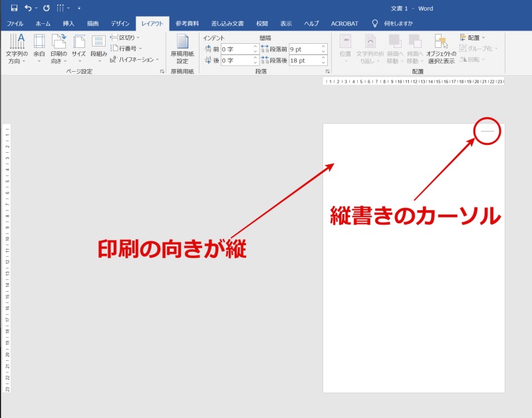Click the 段落前 spacing field showing 9 pt
This screenshot has width=532, height=418.
point(305,49)
